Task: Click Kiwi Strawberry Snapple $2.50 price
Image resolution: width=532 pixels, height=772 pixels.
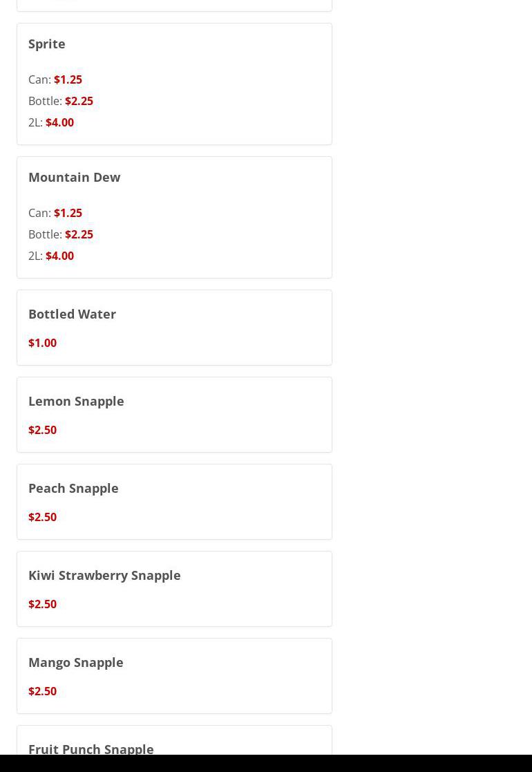Action: click(x=42, y=604)
